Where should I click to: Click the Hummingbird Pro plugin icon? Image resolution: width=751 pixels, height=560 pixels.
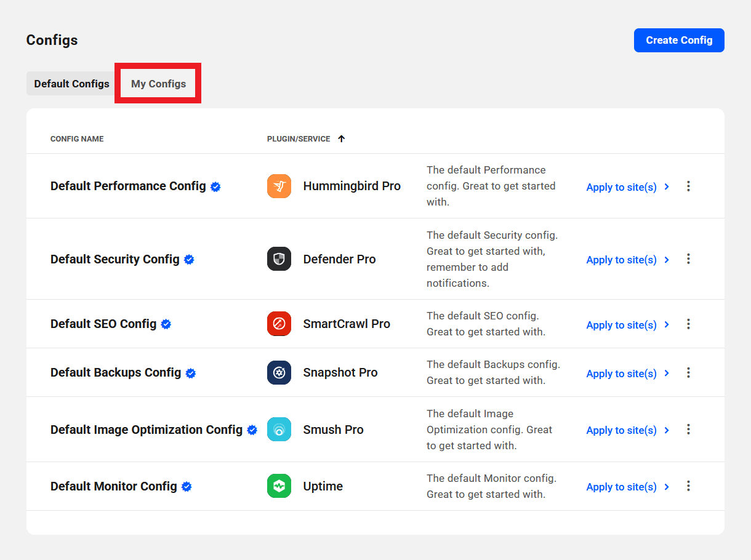pos(279,186)
